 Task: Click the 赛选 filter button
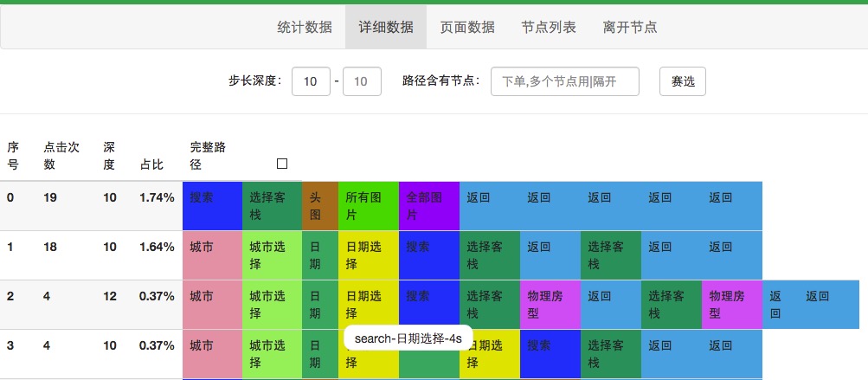point(683,81)
